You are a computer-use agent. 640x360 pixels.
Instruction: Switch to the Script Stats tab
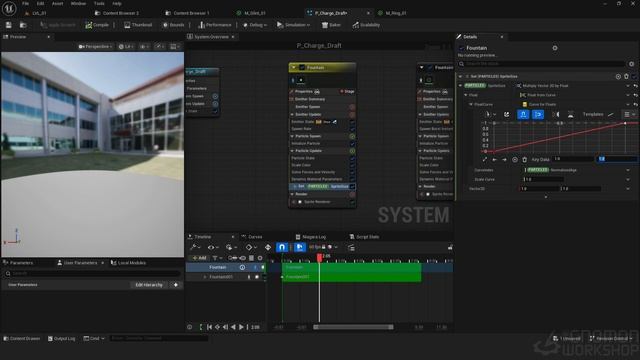364,237
